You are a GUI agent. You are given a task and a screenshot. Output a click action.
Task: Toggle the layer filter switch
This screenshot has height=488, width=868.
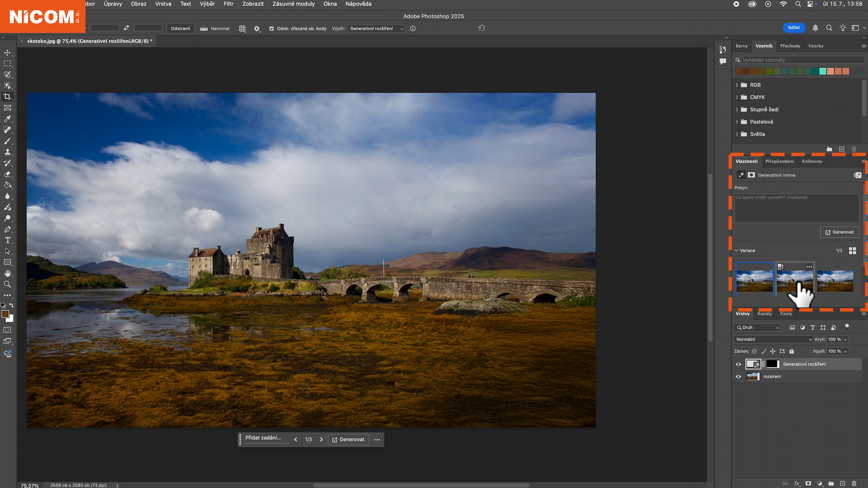tap(847, 327)
